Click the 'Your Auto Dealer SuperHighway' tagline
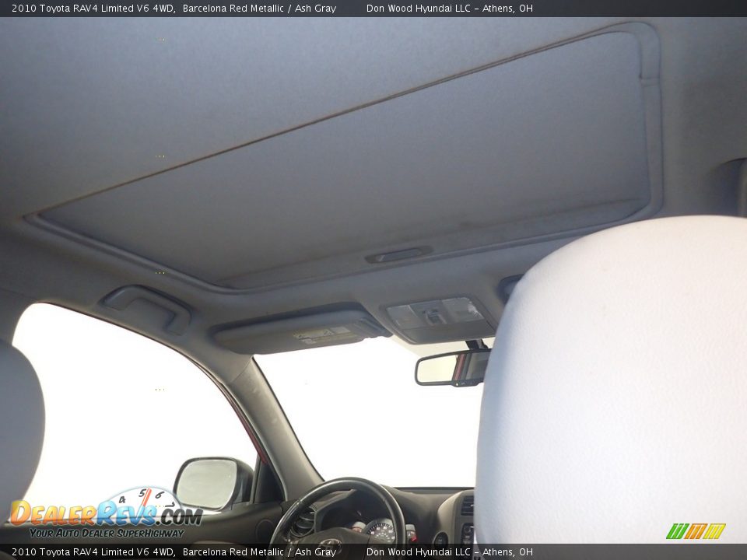The width and height of the screenshot is (747, 560). 107,533
